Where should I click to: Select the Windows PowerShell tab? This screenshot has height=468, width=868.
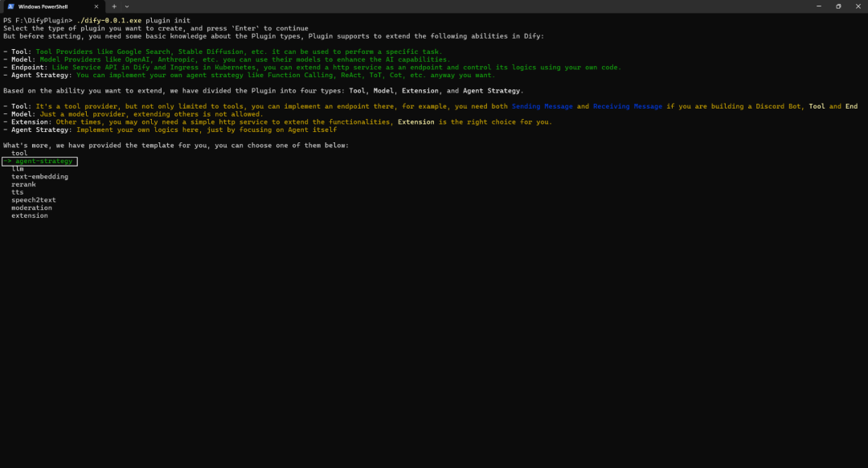coord(53,6)
